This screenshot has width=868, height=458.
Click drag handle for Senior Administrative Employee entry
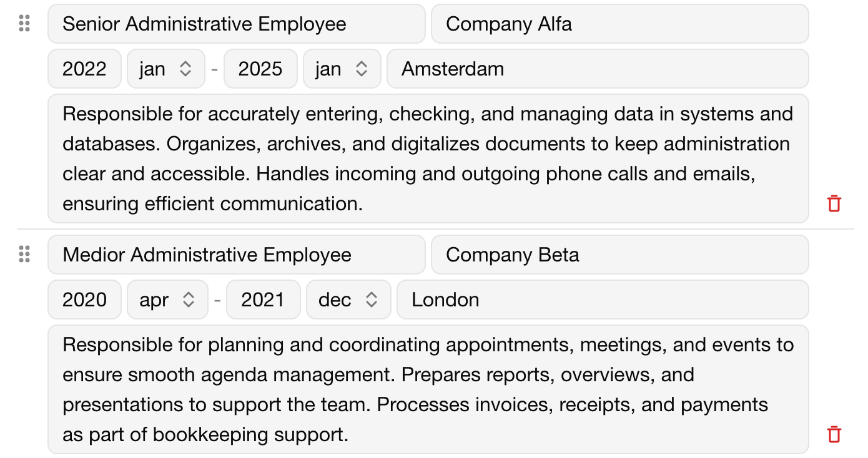pyautogui.click(x=24, y=24)
